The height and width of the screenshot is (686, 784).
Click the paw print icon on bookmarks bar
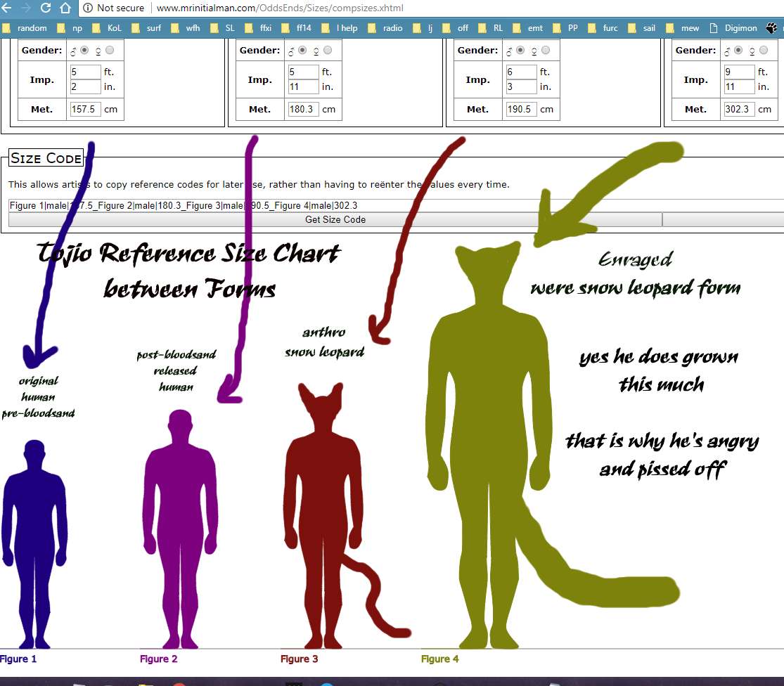pyautogui.click(x=772, y=28)
